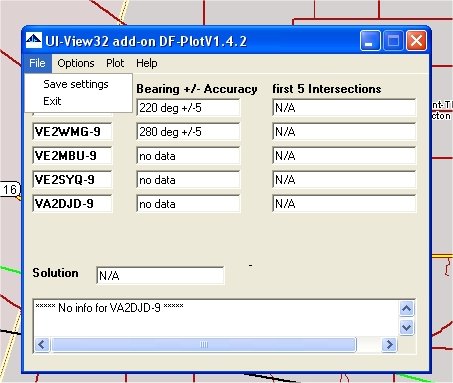Image resolution: width=453 pixels, height=383 pixels.
Task: Click the log scroll up arrow
Action: click(x=406, y=309)
